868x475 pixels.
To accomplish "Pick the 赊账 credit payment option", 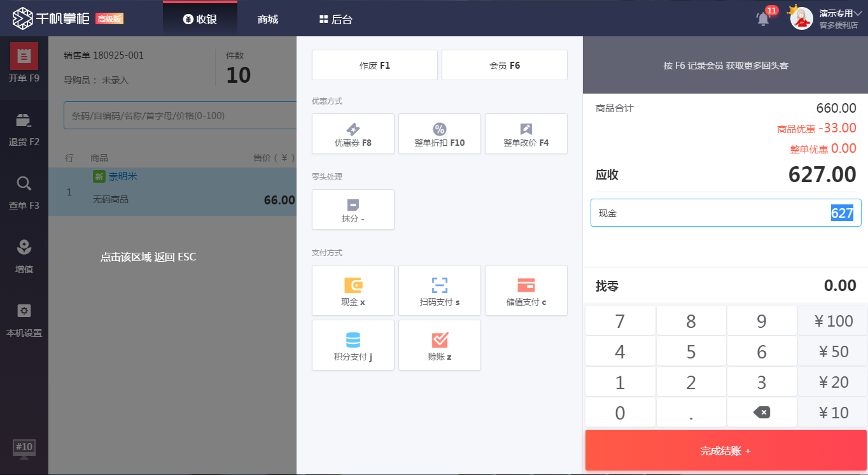I will pyautogui.click(x=439, y=345).
